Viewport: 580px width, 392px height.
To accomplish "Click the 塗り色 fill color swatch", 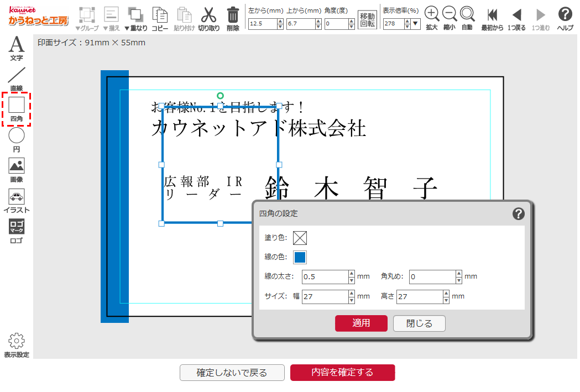I will (300, 238).
